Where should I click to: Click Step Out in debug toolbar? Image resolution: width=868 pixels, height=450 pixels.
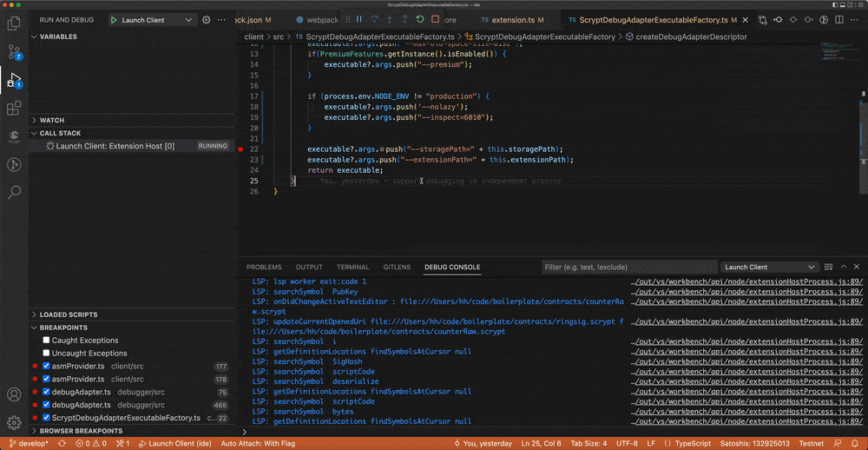click(404, 19)
